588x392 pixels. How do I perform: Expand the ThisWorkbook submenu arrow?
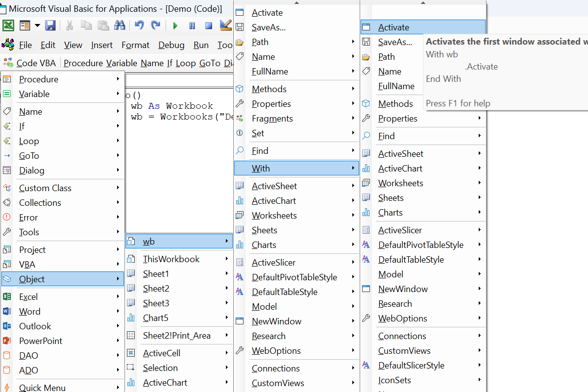[x=227, y=259]
